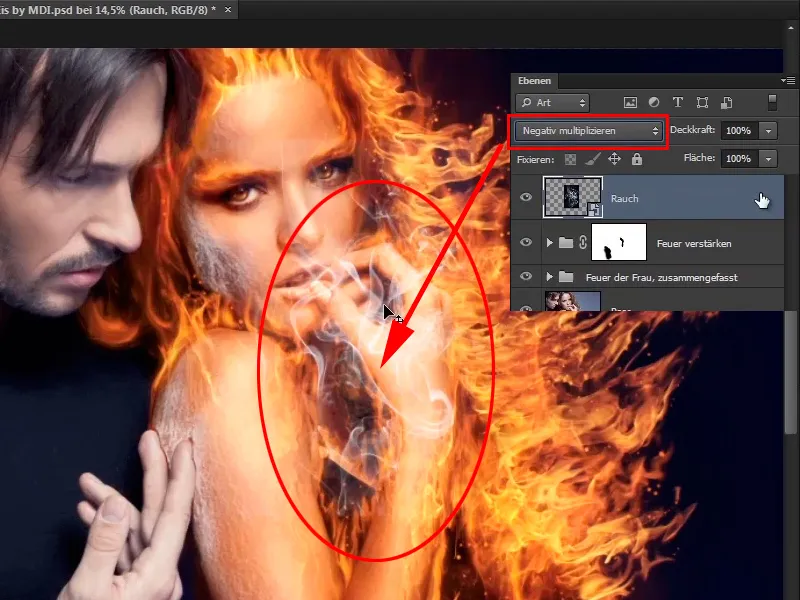800x600 pixels.
Task: Filter layers by smart object icon
Action: pyautogui.click(x=727, y=103)
